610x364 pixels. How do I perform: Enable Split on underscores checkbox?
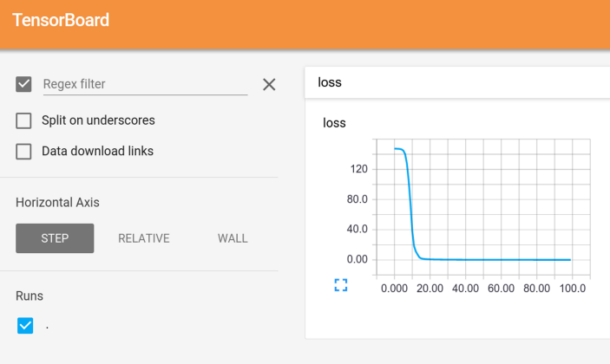[23, 120]
